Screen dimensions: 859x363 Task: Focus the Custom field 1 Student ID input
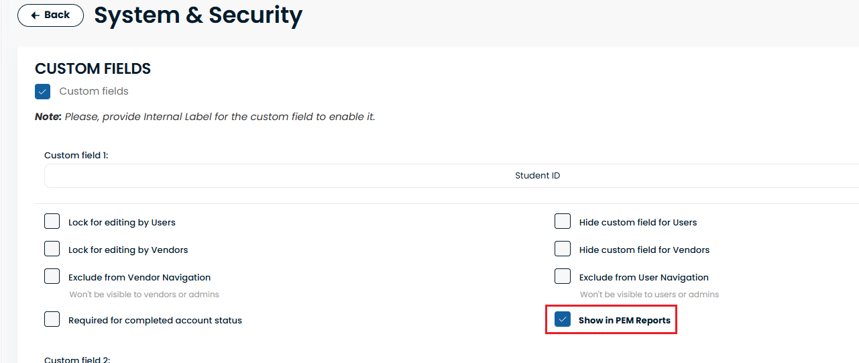[x=451, y=176]
